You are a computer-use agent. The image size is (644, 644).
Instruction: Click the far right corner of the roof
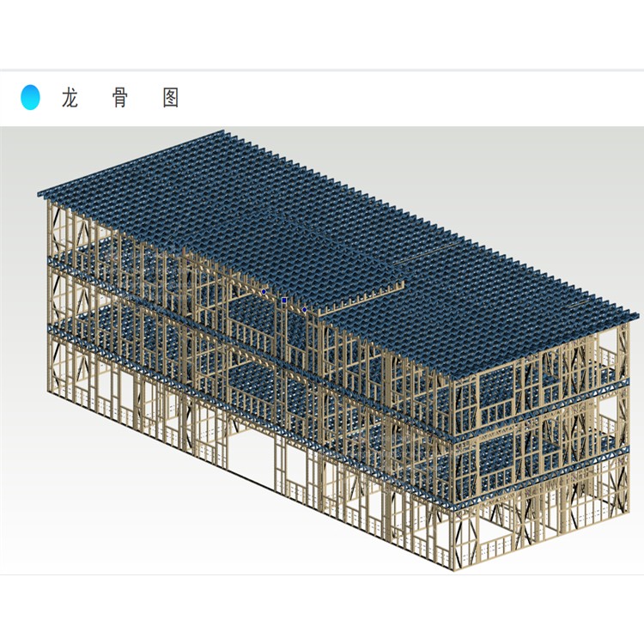tap(636, 320)
